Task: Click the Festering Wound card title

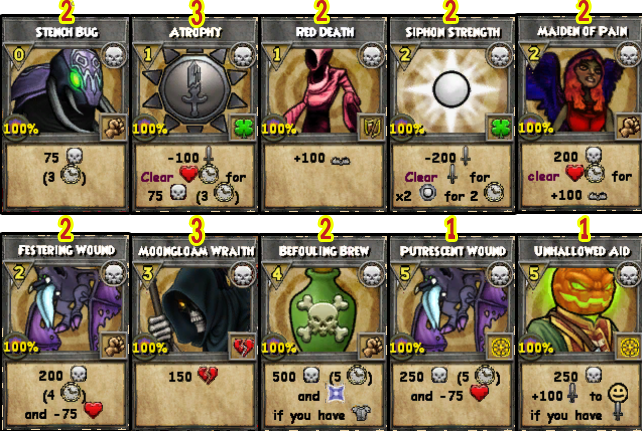Action: click(66, 250)
